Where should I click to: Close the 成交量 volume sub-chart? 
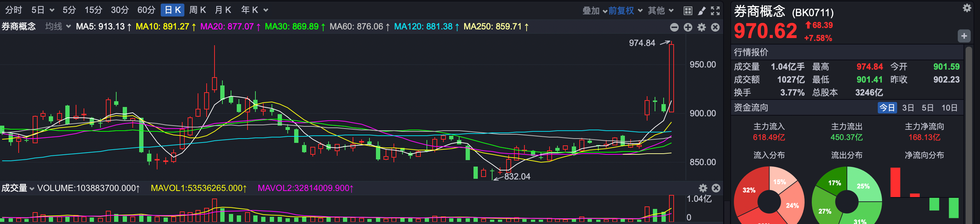click(716, 188)
